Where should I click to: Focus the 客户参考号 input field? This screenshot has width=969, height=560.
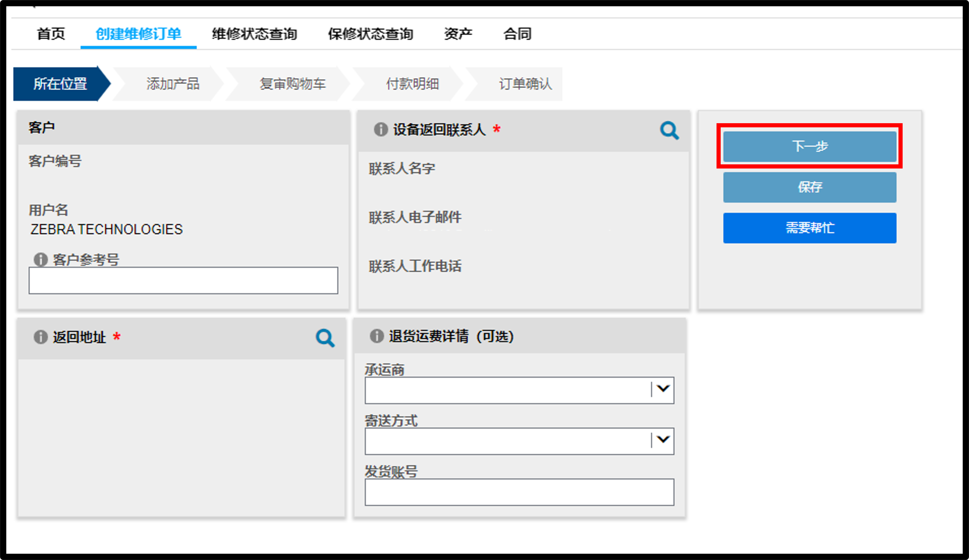(x=183, y=280)
